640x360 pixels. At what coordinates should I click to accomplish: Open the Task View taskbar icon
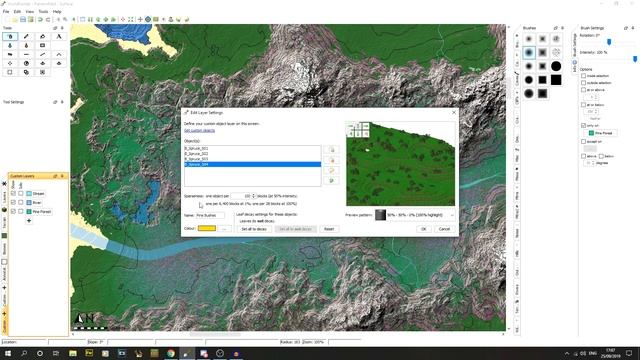56,353
